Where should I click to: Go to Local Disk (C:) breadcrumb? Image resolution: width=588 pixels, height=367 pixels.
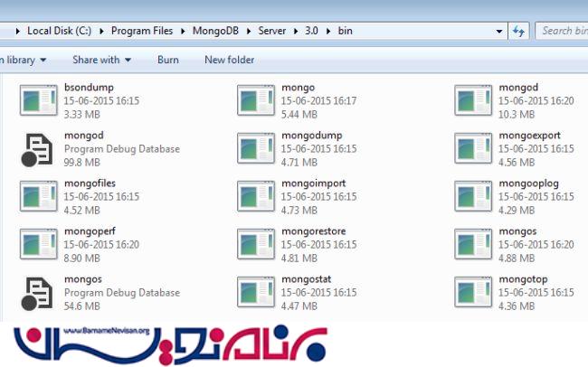[59, 31]
